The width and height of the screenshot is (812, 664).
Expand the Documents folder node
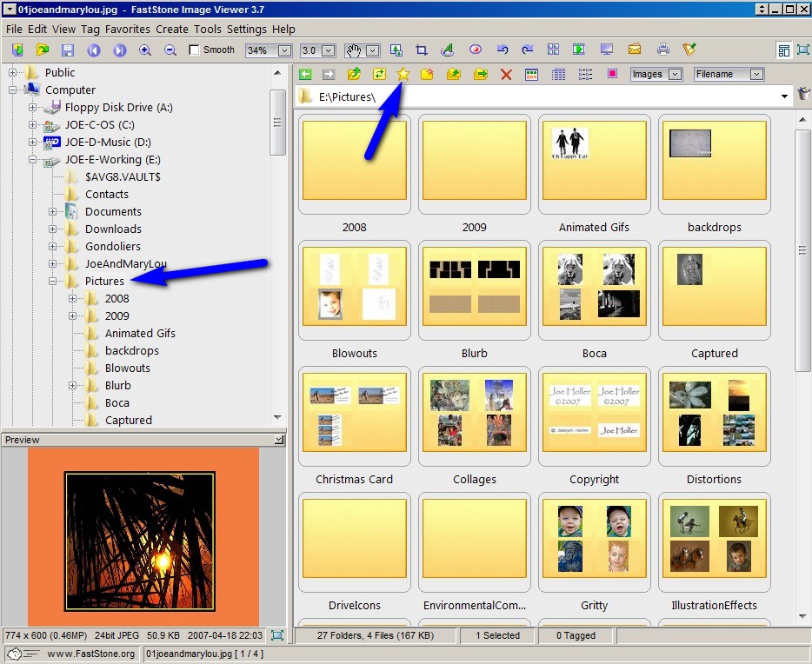coord(53,212)
